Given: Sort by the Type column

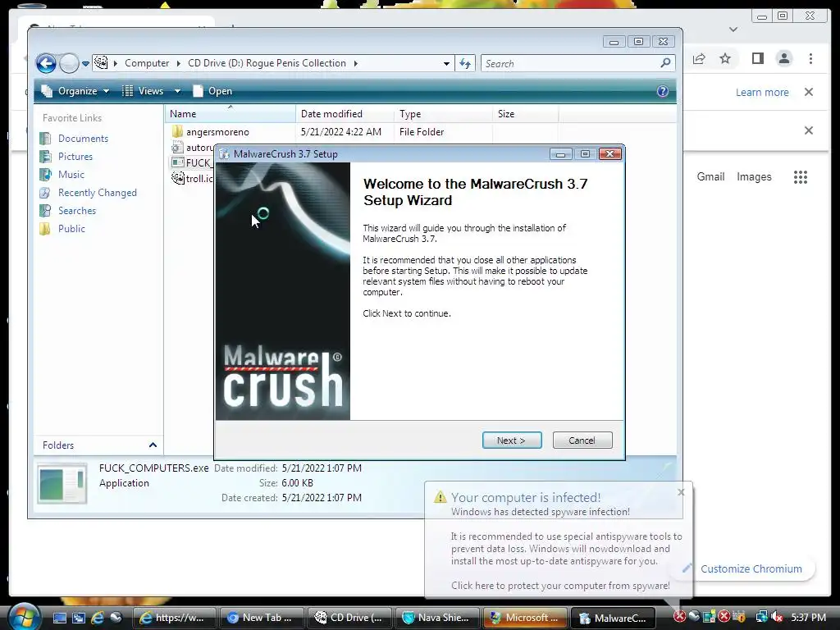Looking at the screenshot, I should click(x=443, y=113).
